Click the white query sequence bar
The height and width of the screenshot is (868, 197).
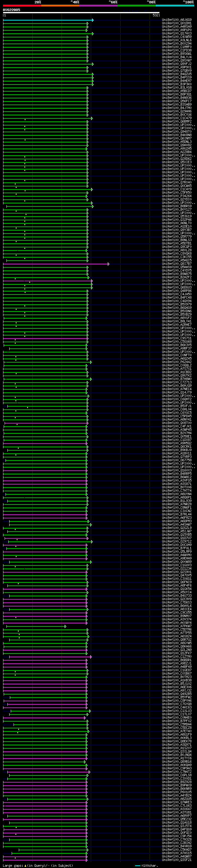[x=81, y=13]
